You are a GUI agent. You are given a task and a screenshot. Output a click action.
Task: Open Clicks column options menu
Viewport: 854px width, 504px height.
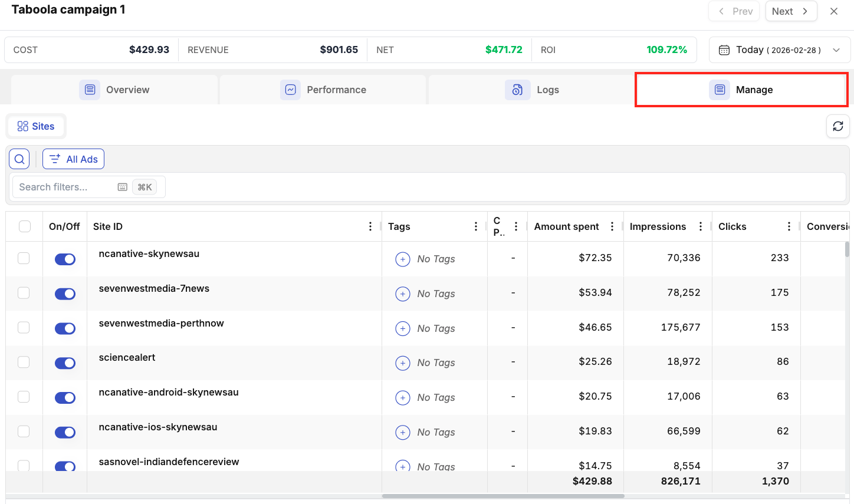(789, 226)
